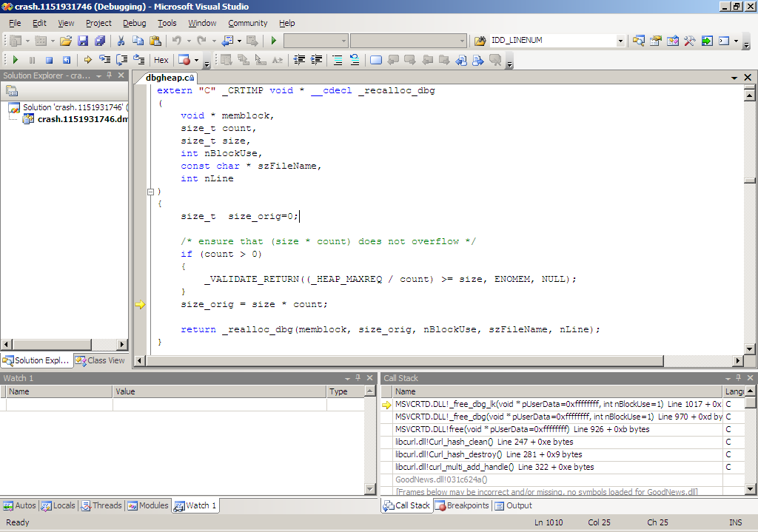The image size is (758, 532).
Task: Switch to the Output tab
Action: click(x=513, y=505)
